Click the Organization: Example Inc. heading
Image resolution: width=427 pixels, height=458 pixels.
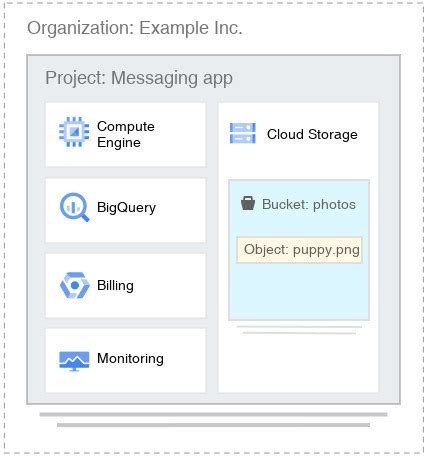[x=135, y=28]
